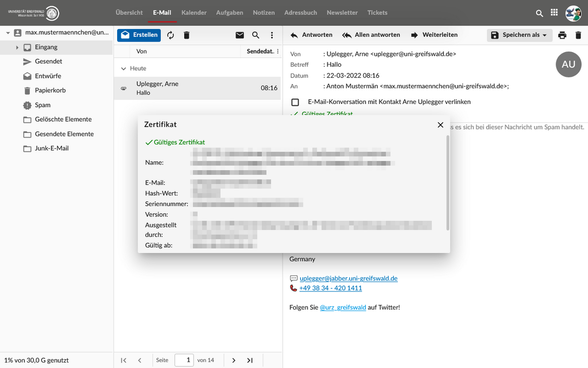
Task: Open the Adressbuch tab
Action: tap(300, 13)
